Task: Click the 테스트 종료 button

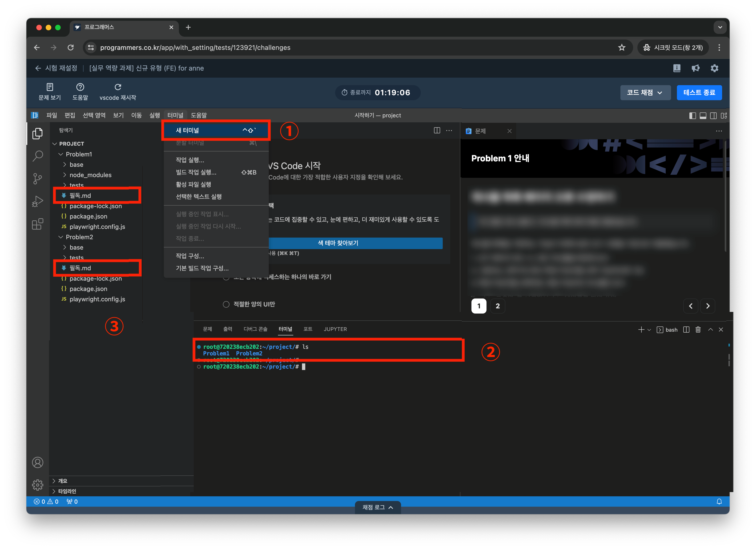Action: (699, 93)
